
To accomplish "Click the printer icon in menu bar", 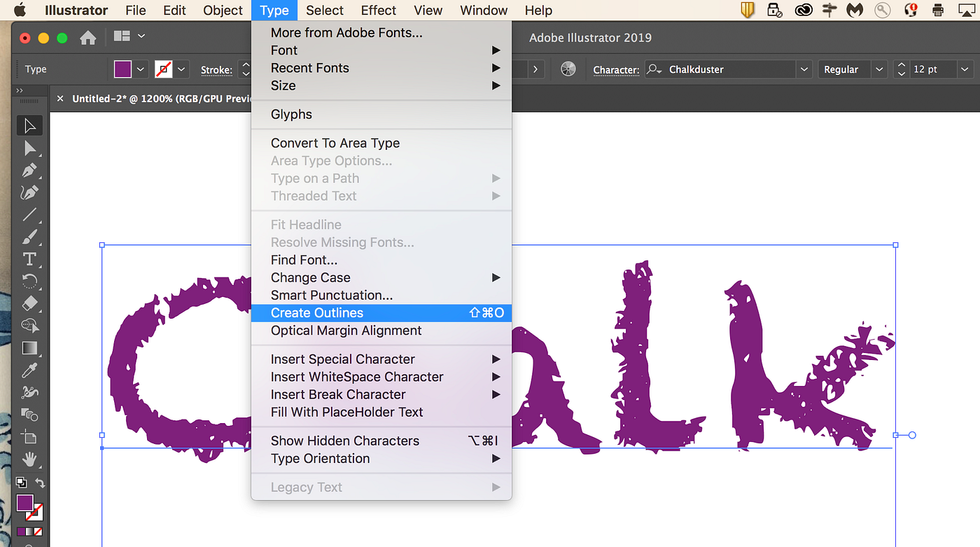I will [938, 11].
